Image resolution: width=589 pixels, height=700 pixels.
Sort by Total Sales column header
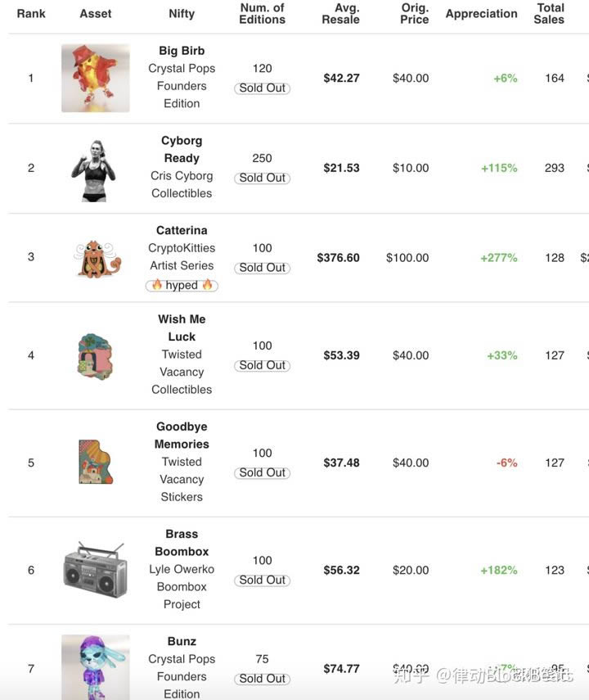[x=549, y=14]
